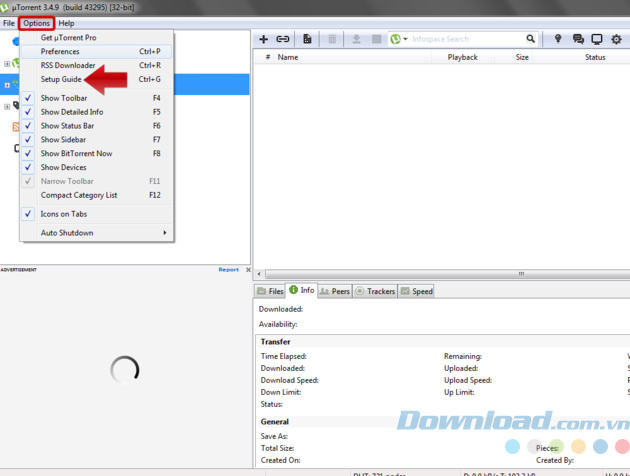Open the File menu

coord(8,23)
